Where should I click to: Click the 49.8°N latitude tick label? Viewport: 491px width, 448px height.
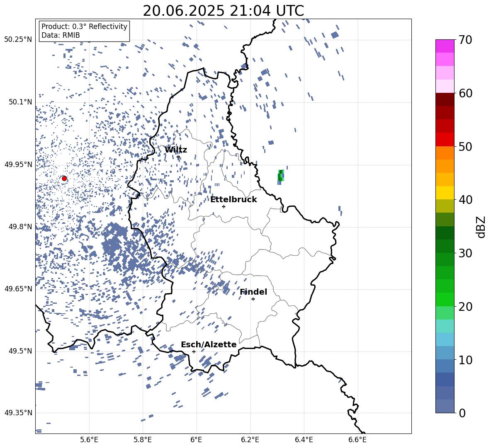coord(21,227)
